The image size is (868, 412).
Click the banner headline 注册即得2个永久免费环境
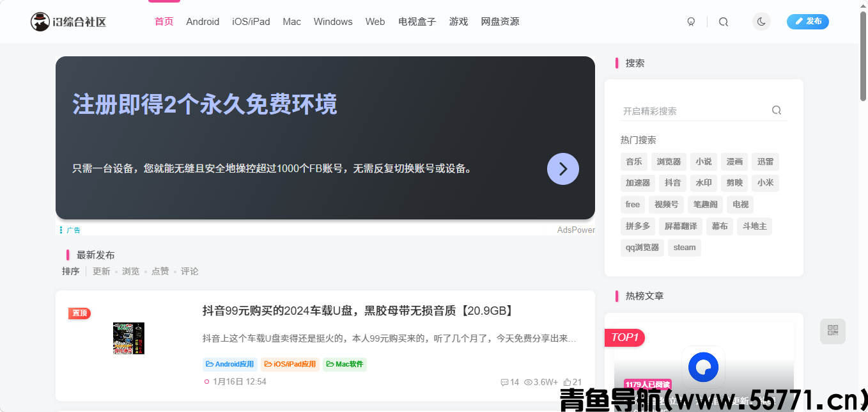(205, 104)
